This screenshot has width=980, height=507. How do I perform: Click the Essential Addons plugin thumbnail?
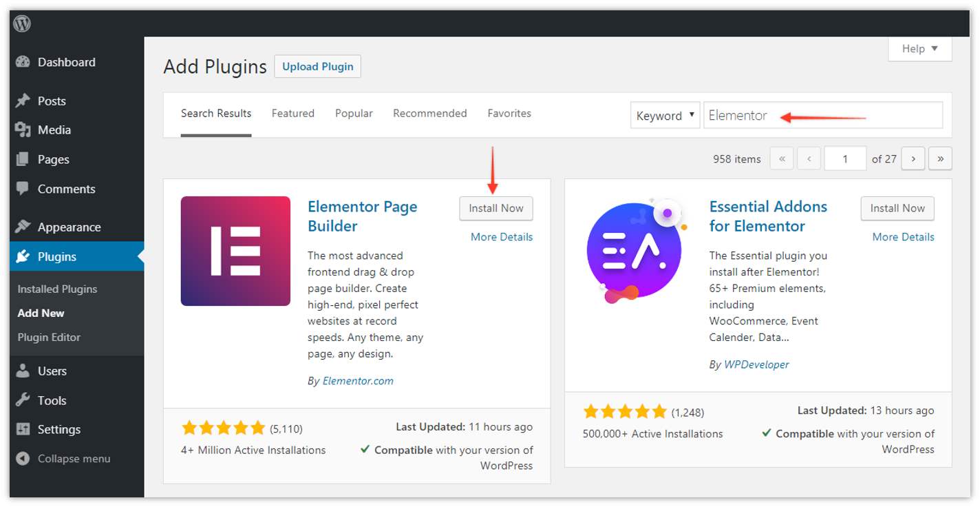pos(634,251)
